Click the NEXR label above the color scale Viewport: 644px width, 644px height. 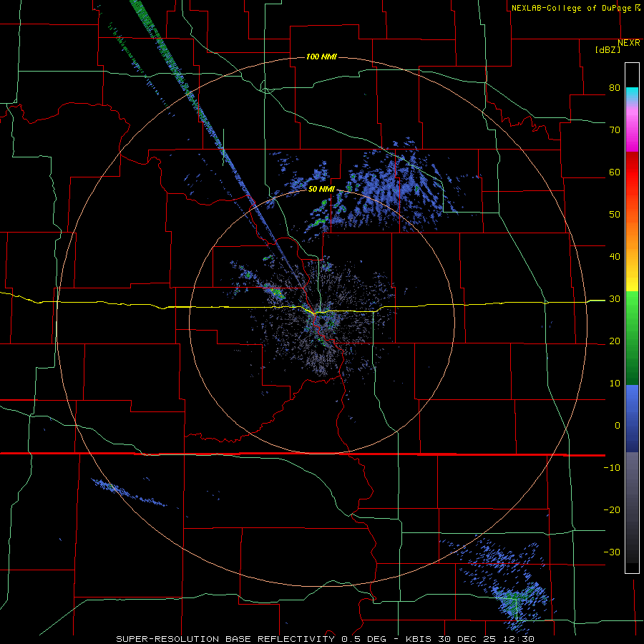click(629, 43)
